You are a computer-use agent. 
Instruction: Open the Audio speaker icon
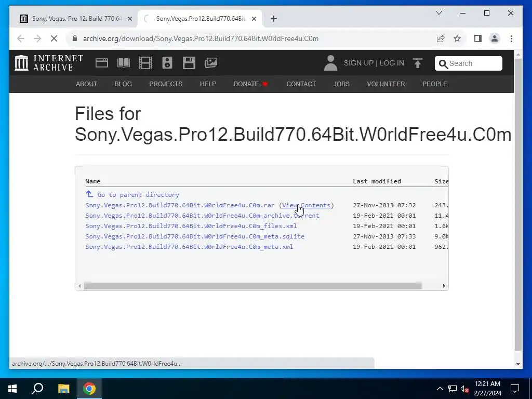click(x=167, y=63)
